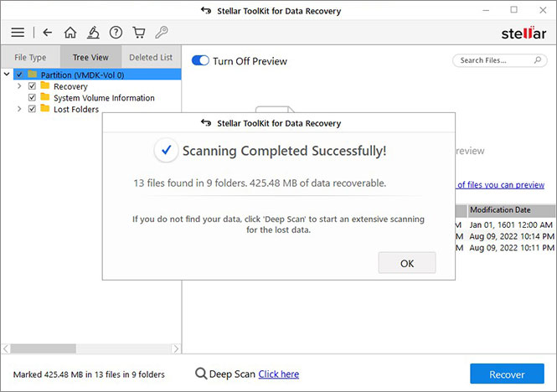
Task: Click the System Volume Information folder icon
Action: click(x=44, y=96)
